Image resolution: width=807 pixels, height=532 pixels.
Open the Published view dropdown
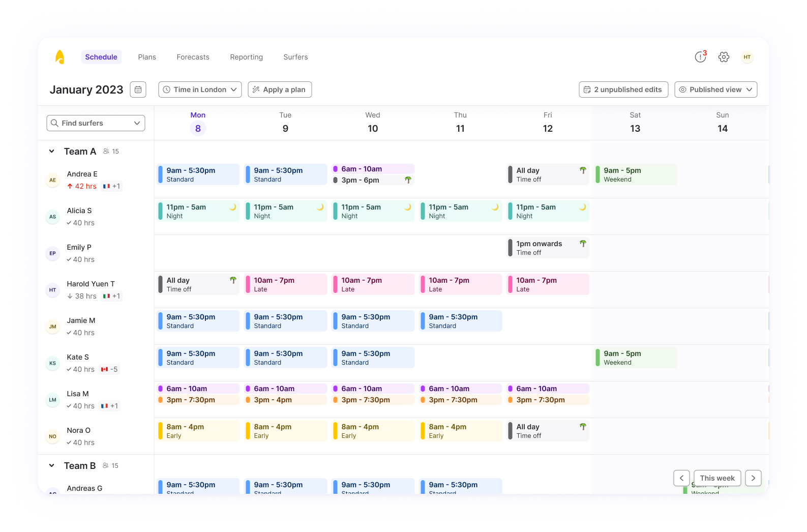[x=715, y=90]
